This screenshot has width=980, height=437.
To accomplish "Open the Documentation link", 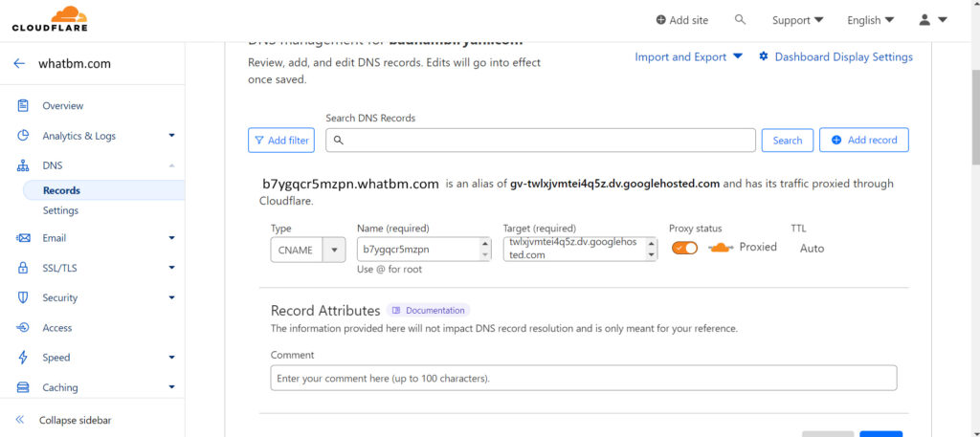I will (428, 310).
